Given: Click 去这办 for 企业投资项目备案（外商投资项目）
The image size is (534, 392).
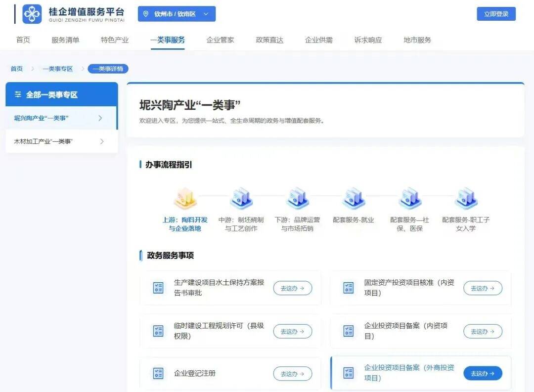Looking at the screenshot, I should click(x=483, y=373).
